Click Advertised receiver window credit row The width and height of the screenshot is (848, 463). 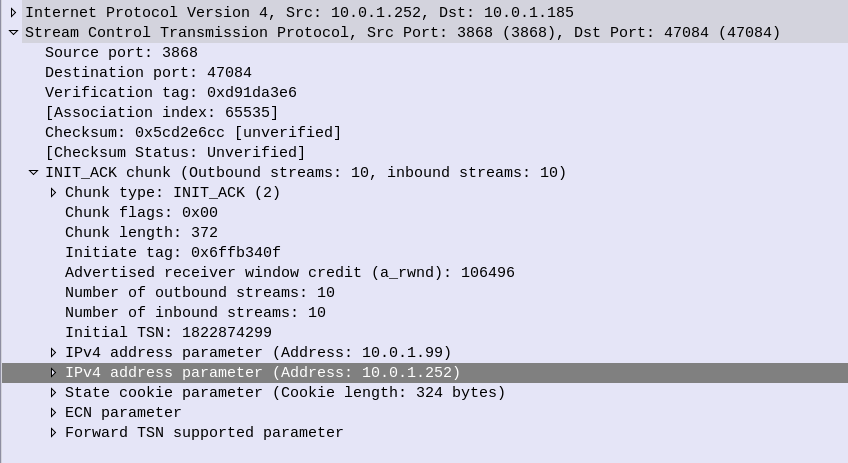tap(289, 273)
